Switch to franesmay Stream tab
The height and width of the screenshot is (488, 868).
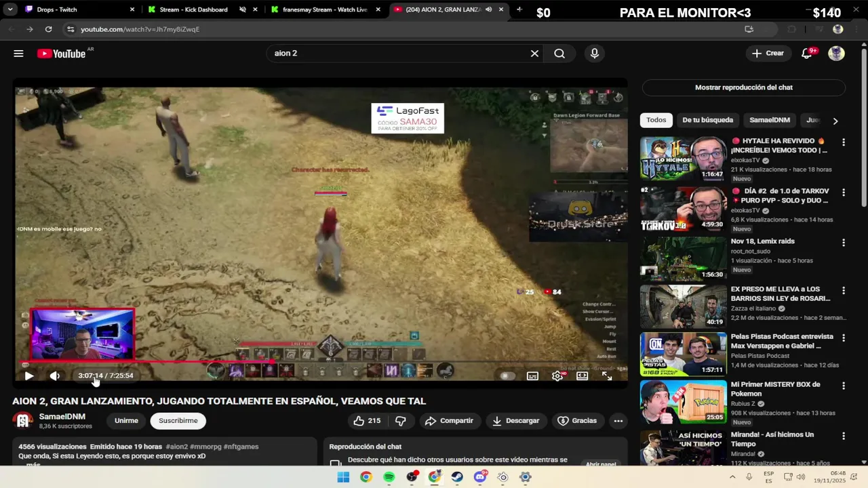pos(324,9)
